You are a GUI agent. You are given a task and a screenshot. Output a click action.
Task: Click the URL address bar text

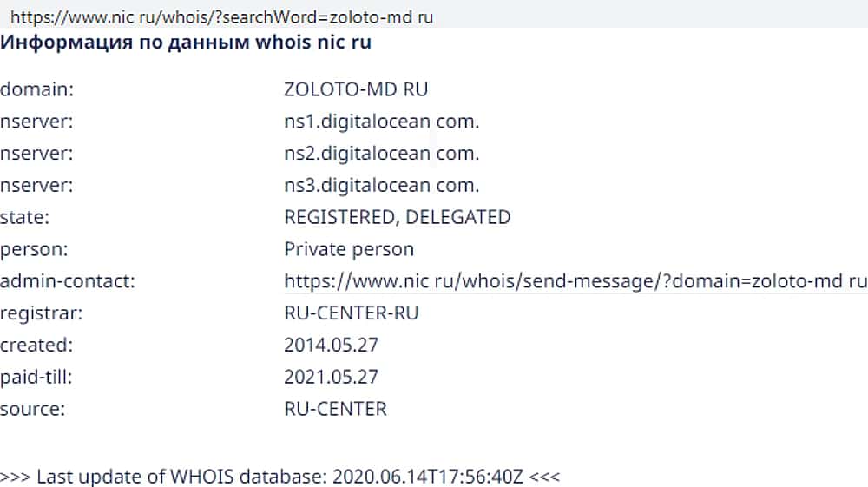pos(221,16)
